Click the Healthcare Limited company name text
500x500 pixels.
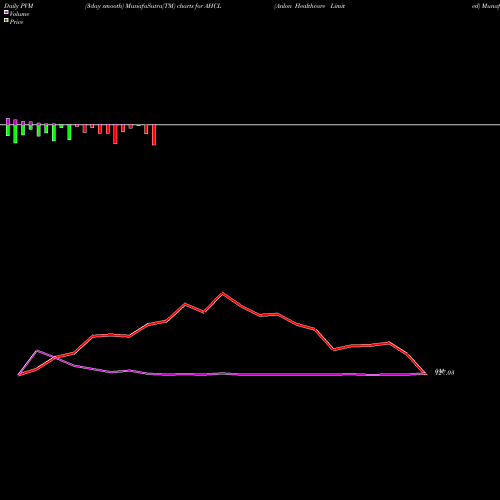point(309,6)
